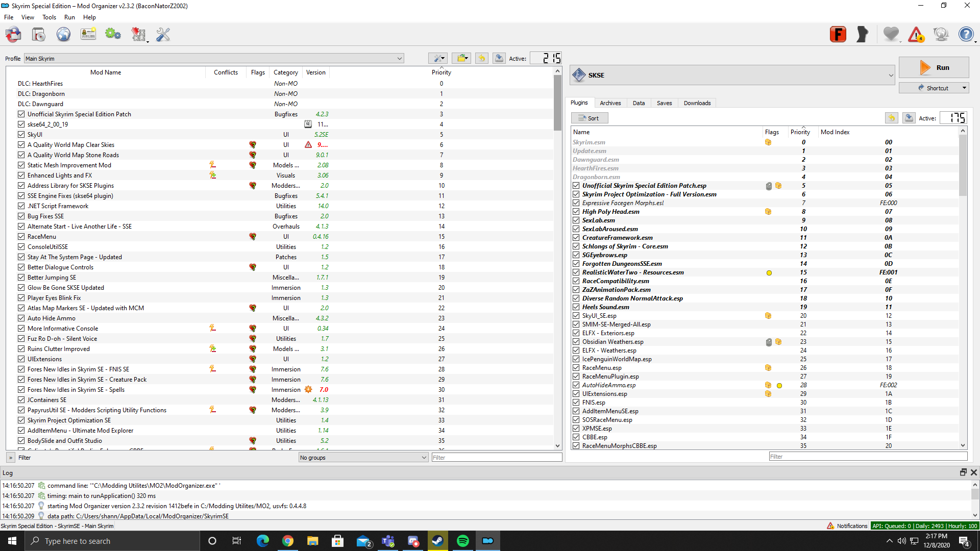Screen dimensions: 980x551
Task: Open the mod list options wrench dropdown
Action: (x=438, y=58)
